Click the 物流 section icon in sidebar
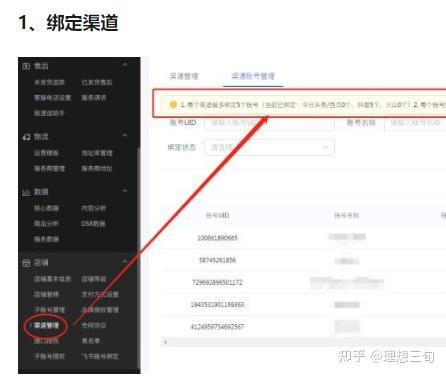Viewport: 446px width, 376px height. [x=26, y=137]
